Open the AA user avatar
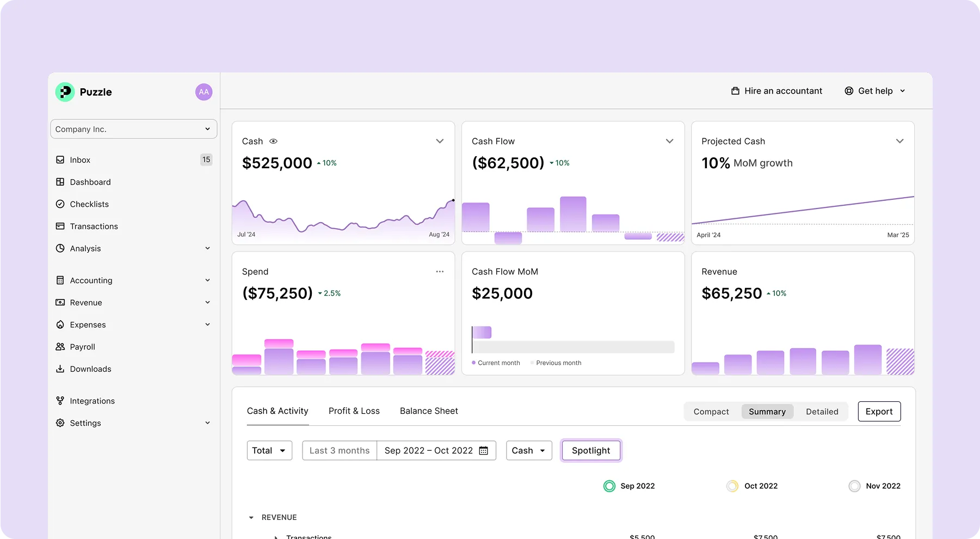 204,92
